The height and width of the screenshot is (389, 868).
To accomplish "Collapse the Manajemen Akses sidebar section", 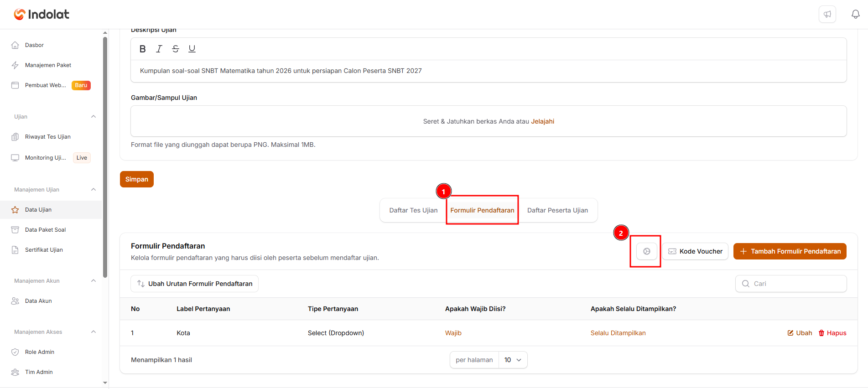I will pyautogui.click(x=94, y=332).
